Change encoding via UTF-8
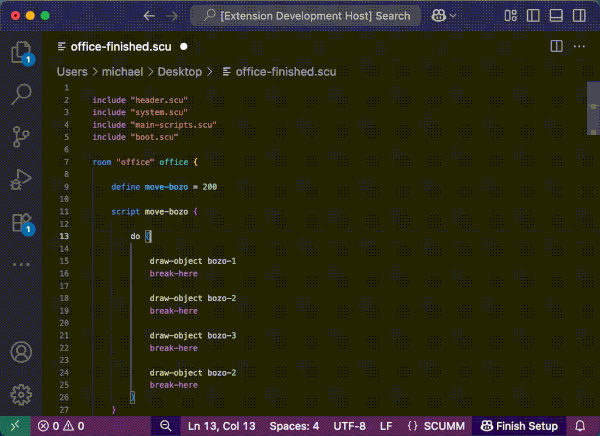The image size is (600, 436). coord(349,426)
